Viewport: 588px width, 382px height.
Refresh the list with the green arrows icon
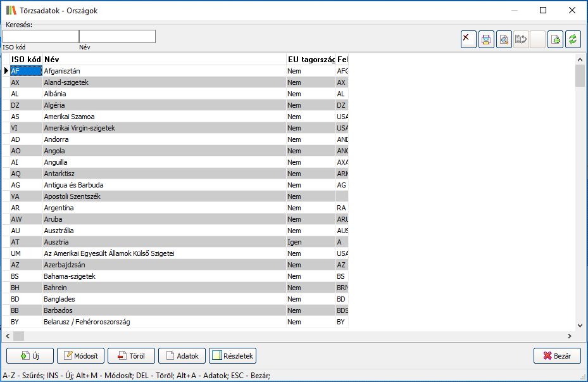573,39
